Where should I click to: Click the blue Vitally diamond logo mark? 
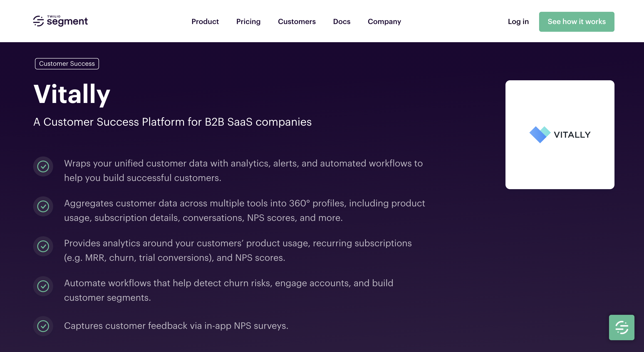pyautogui.click(x=540, y=134)
